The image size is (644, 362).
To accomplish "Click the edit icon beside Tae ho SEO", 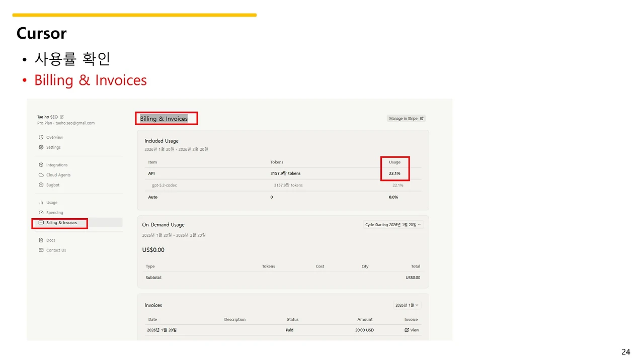I will pos(62,117).
